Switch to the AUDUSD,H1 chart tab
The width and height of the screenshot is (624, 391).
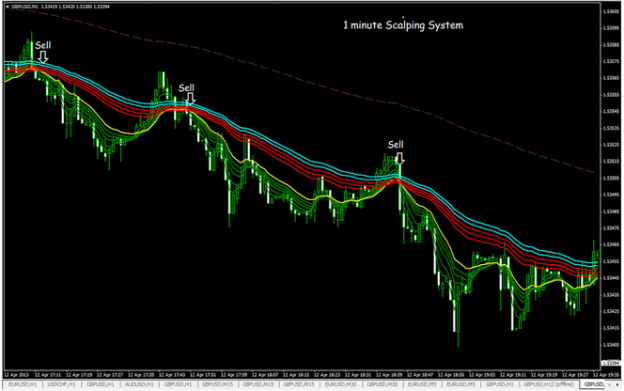click(139, 384)
